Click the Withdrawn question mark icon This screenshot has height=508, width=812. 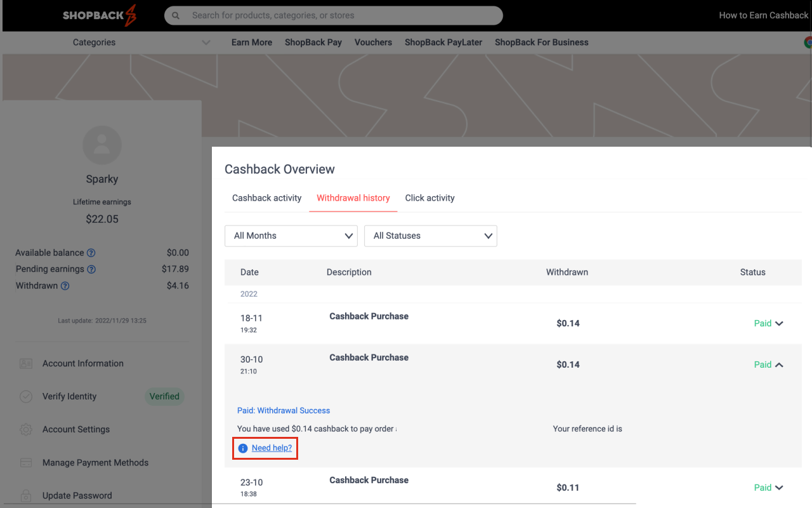[63, 286]
